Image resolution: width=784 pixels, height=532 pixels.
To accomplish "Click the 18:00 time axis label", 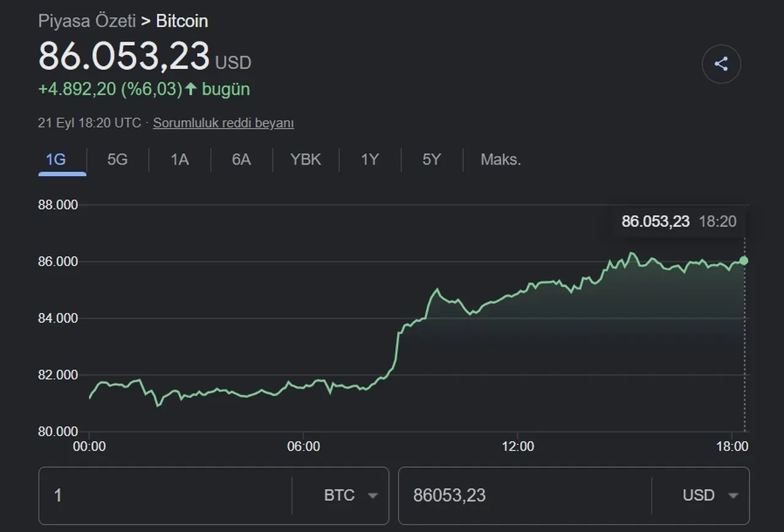I will pos(732,447).
